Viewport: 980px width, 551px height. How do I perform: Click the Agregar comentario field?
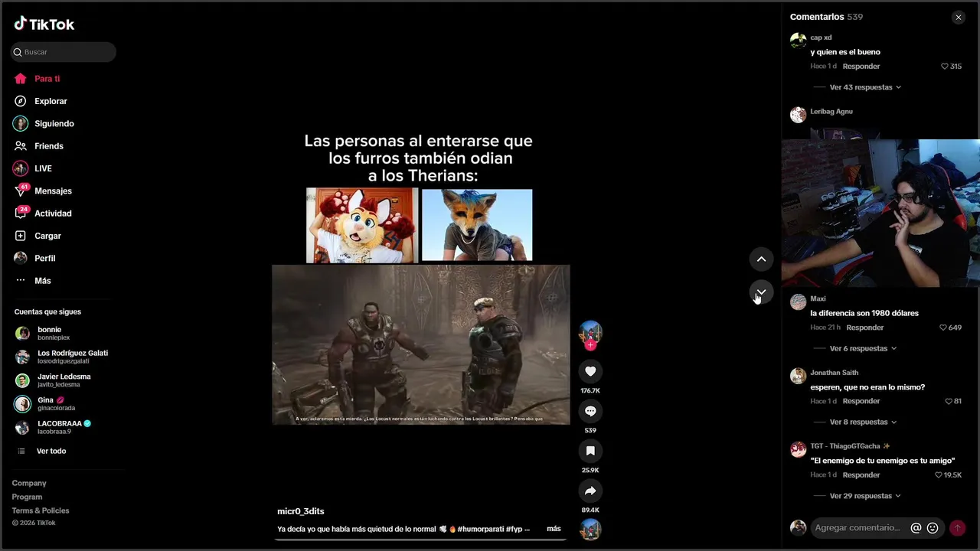point(858,528)
